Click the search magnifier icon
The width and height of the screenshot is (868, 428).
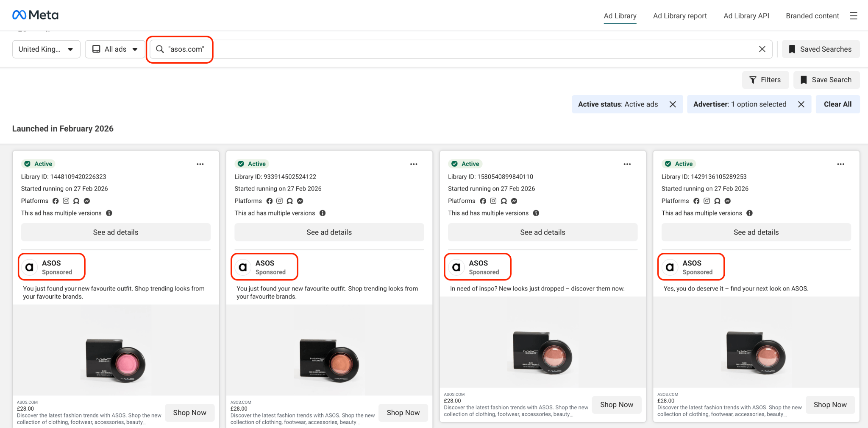(x=160, y=49)
